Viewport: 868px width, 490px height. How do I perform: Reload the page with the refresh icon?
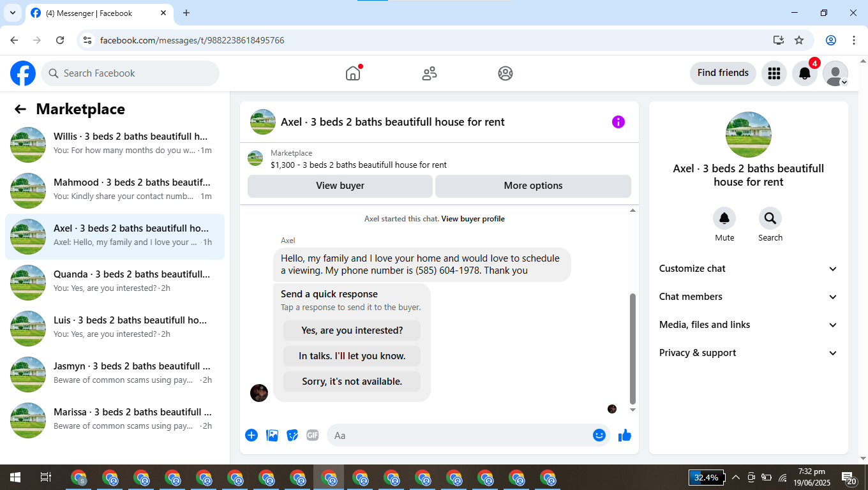click(60, 40)
